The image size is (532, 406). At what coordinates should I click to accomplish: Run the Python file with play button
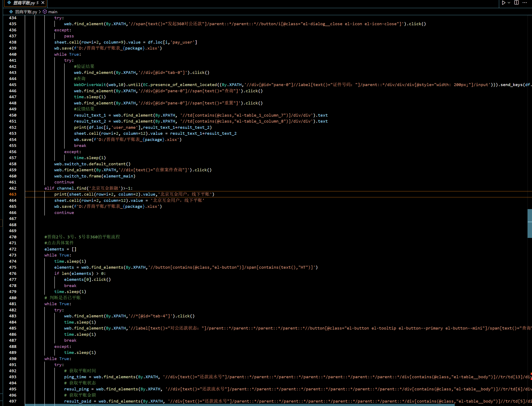pos(503,3)
